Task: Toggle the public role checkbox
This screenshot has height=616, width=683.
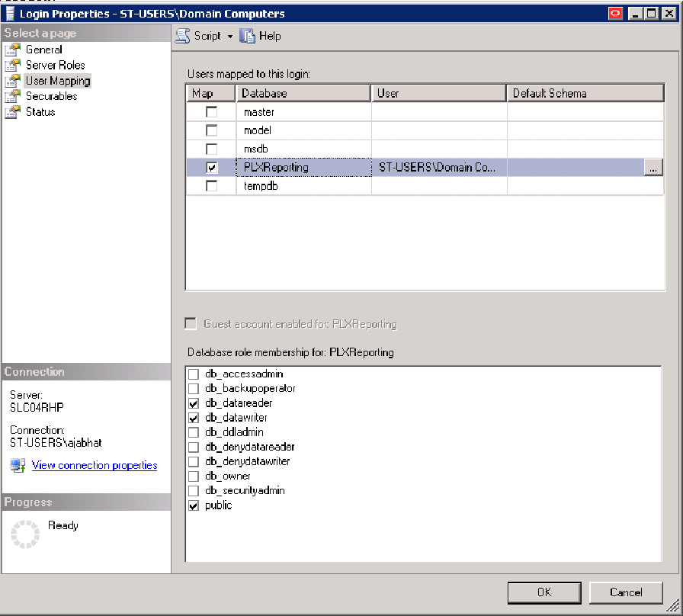Action: click(x=194, y=505)
